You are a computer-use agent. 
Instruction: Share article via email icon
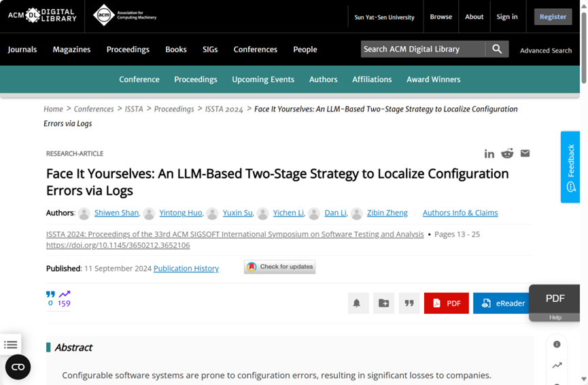click(525, 153)
